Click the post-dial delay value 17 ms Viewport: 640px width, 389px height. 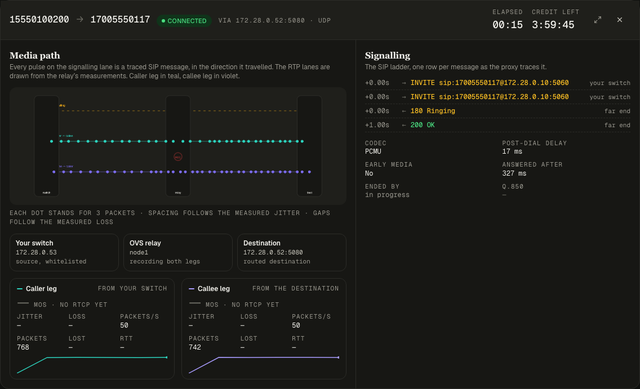512,151
